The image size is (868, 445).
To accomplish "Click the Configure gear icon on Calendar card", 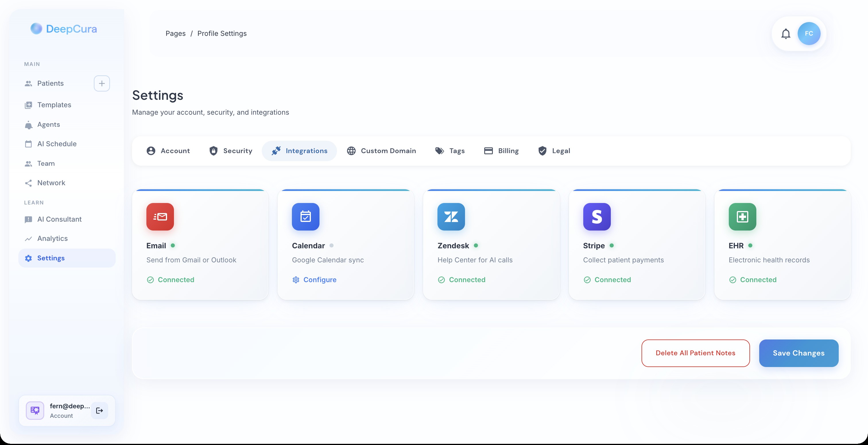I will click(296, 280).
